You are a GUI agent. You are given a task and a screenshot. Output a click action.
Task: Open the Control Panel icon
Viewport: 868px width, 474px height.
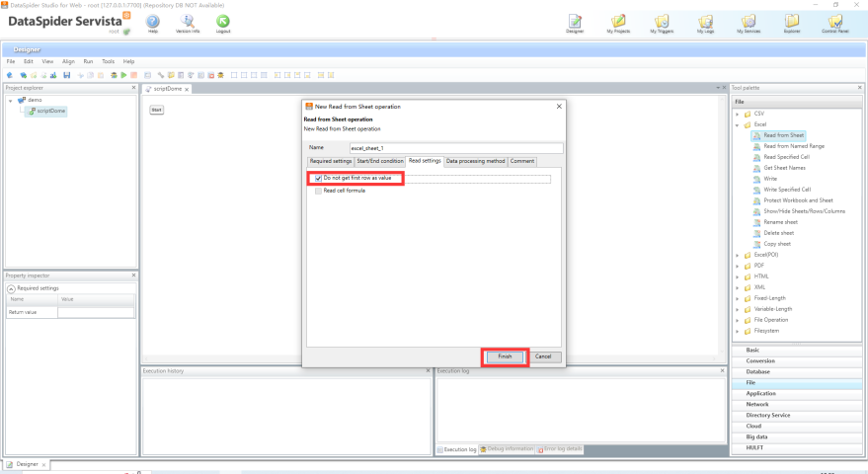click(x=835, y=22)
